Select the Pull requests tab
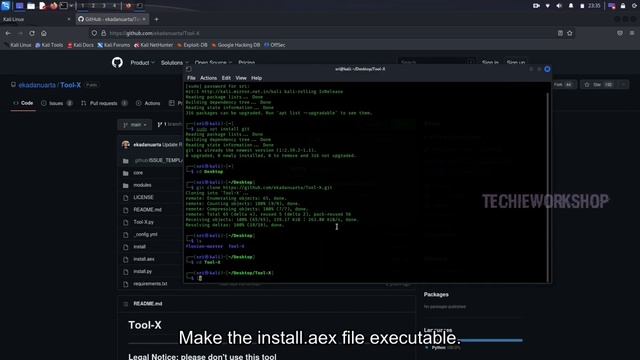Viewport: 640px width, 360px height. coord(104,103)
